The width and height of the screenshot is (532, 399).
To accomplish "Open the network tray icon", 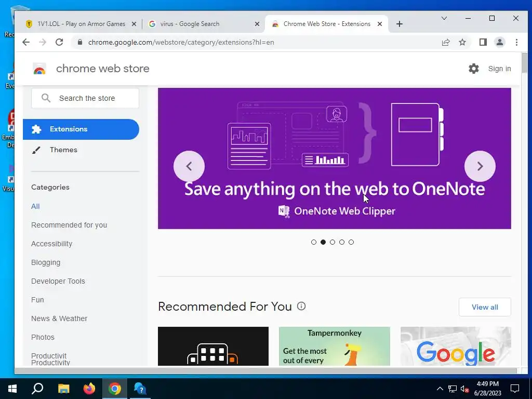I will (453, 389).
